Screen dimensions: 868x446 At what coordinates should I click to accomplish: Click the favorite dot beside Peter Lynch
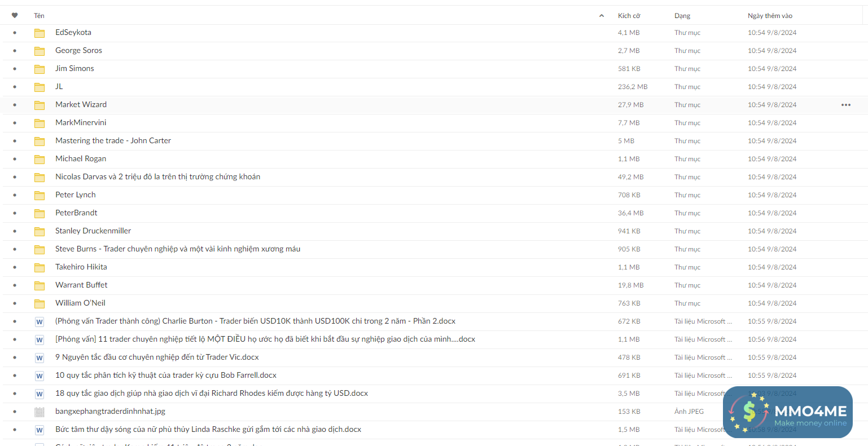pyautogui.click(x=15, y=195)
